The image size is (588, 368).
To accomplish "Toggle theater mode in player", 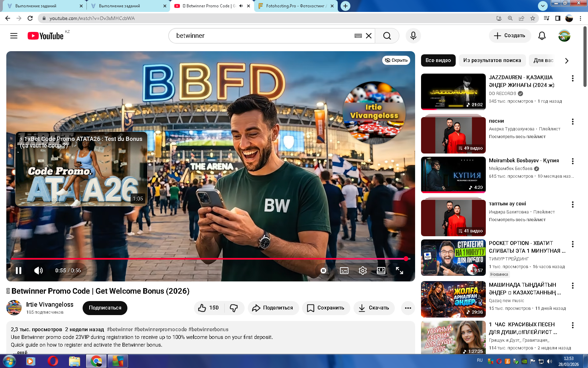I will (381, 271).
